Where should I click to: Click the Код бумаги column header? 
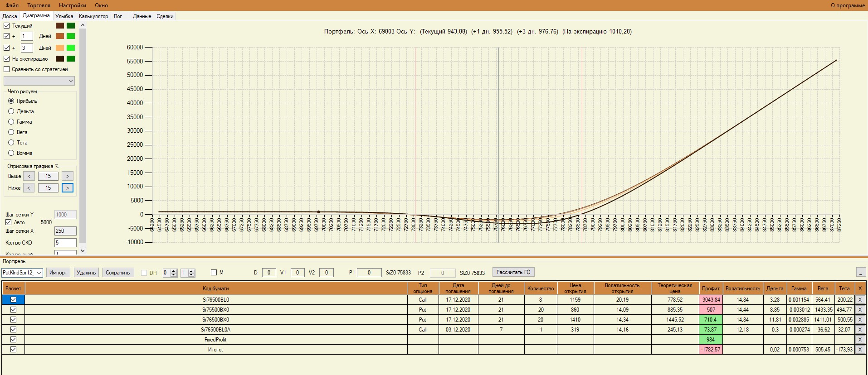[x=216, y=288]
